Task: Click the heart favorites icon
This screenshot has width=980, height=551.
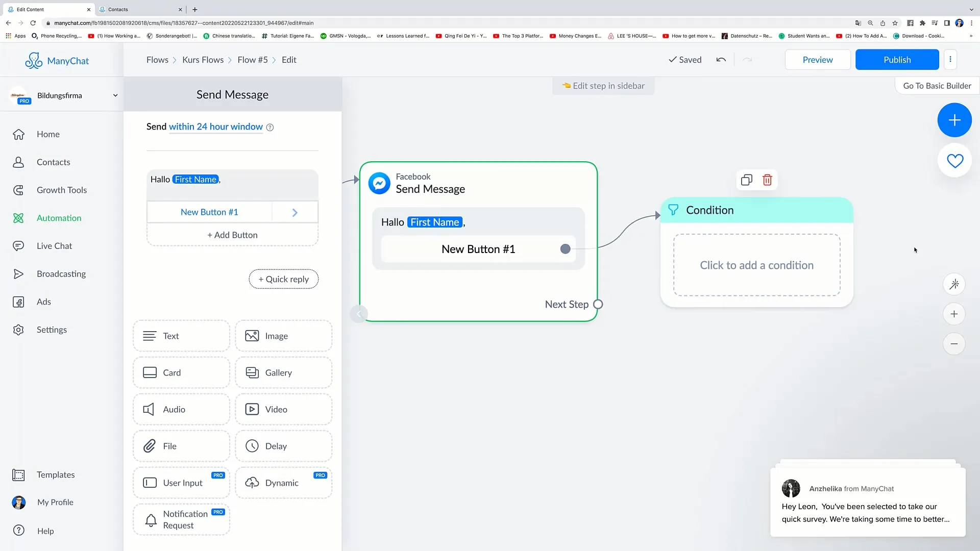Action: pyautogui.click(x=954, y=161)
